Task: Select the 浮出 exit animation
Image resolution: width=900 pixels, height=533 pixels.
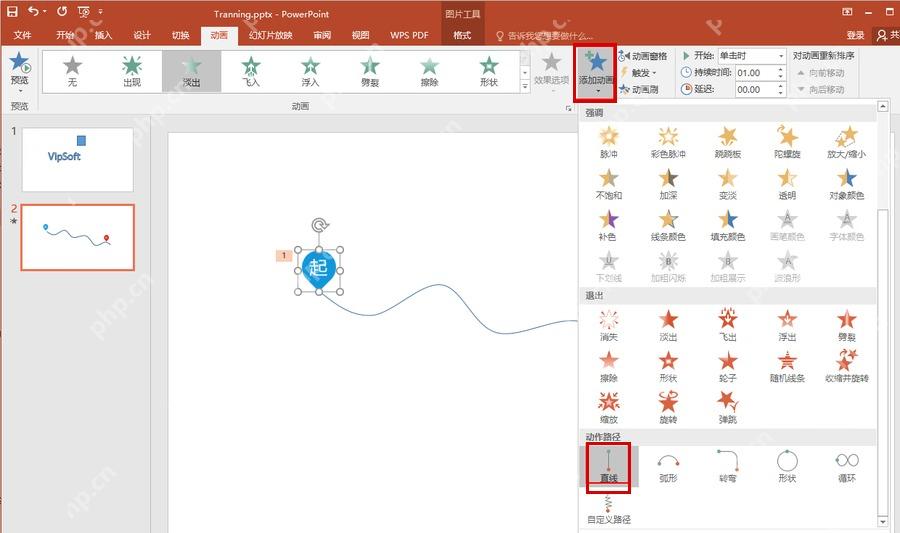Action: pyautogui.click(x=787, y=325)
